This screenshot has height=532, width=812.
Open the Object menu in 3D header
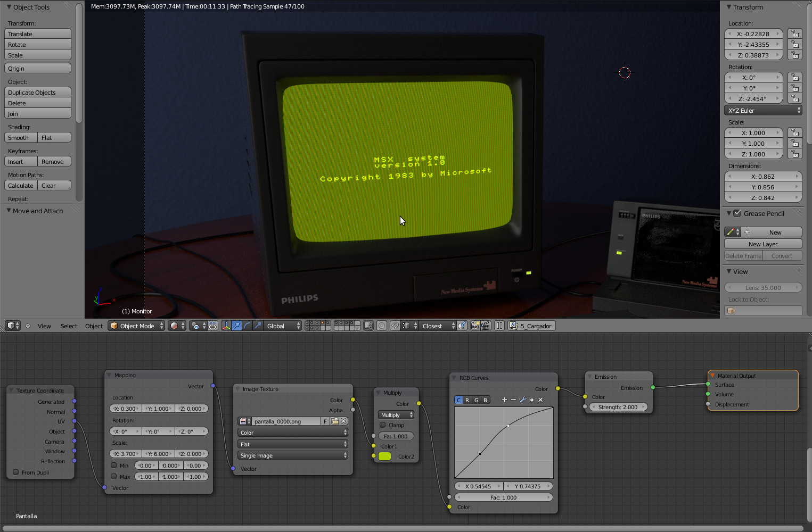[x=94, y=326]
